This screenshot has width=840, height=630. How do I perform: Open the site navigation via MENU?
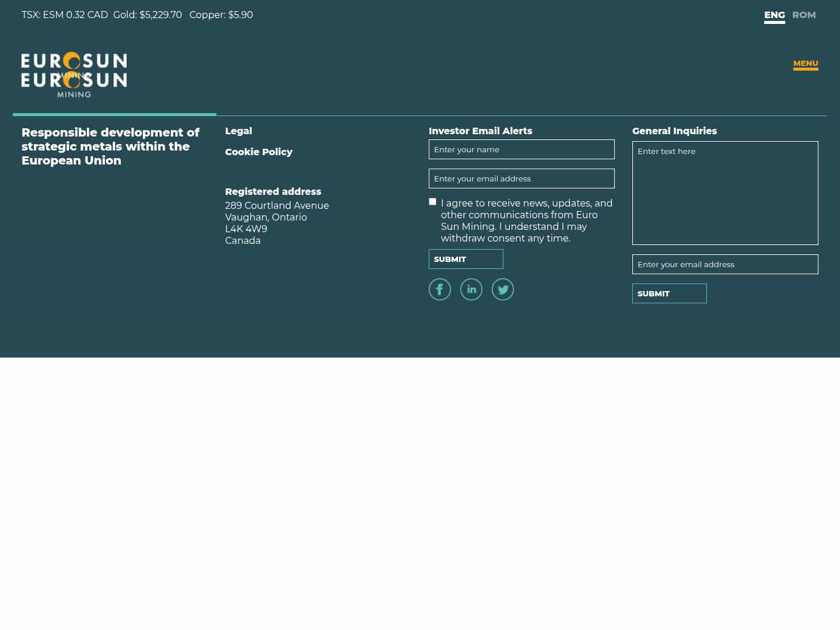(x=806, y=64)
